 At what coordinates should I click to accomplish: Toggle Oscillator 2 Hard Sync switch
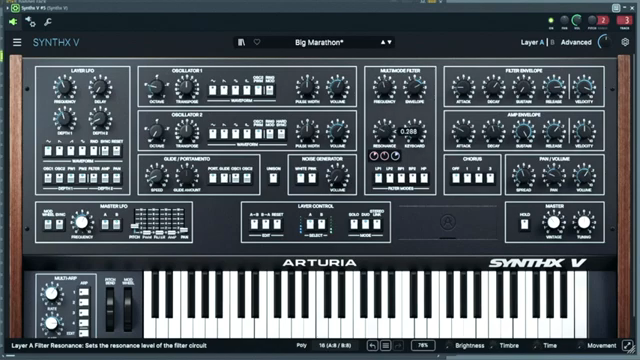tap(281, 133)
